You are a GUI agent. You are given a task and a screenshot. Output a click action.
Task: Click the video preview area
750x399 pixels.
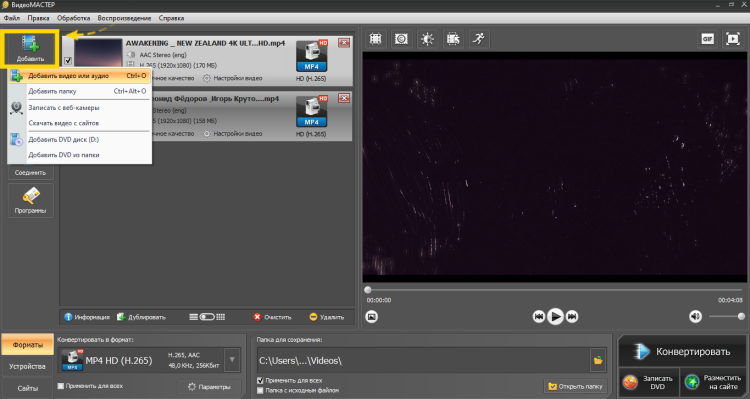click(555, 167)
